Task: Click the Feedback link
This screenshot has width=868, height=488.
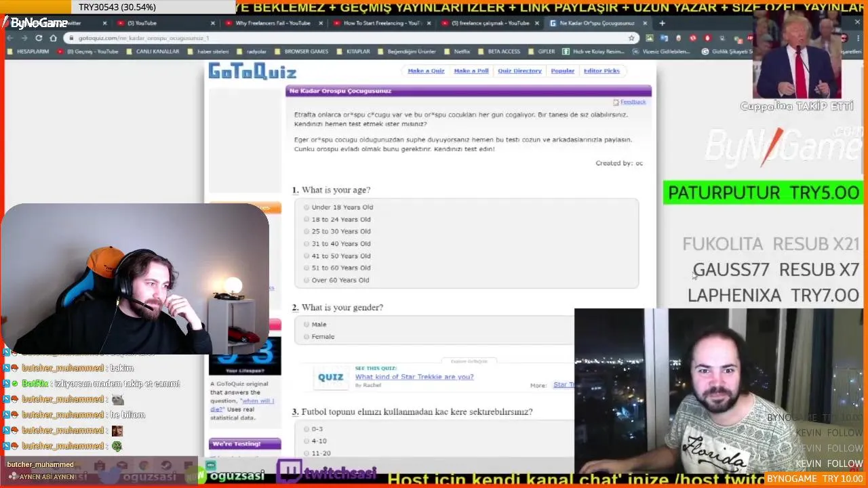Action: point(633,102)
